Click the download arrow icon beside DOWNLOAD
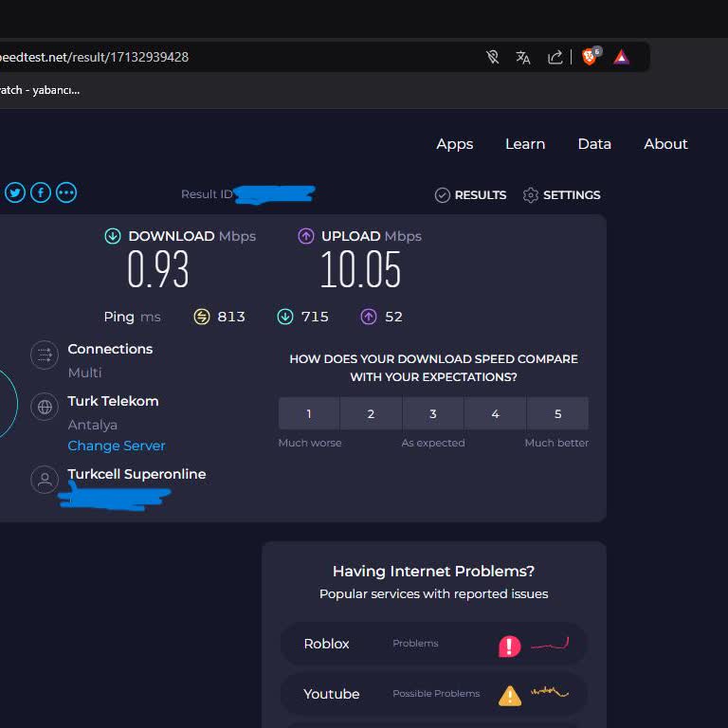Image resolution: width=728 pixels, height=728 pixels. pos(113,236)
